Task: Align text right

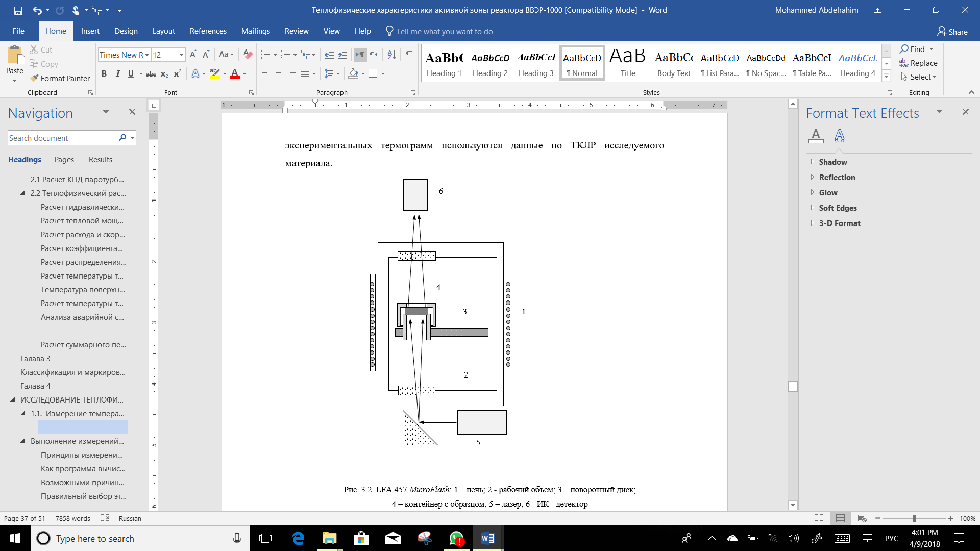Action: [x=292, y=74]
